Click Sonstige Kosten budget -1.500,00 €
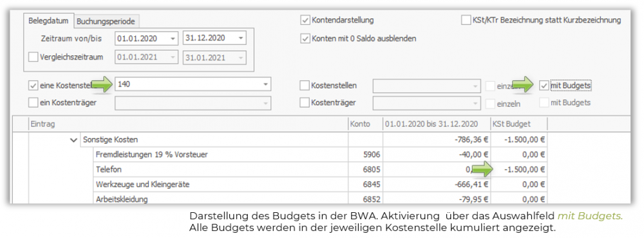This screenshot has width=644, height=238. (524, 140)
